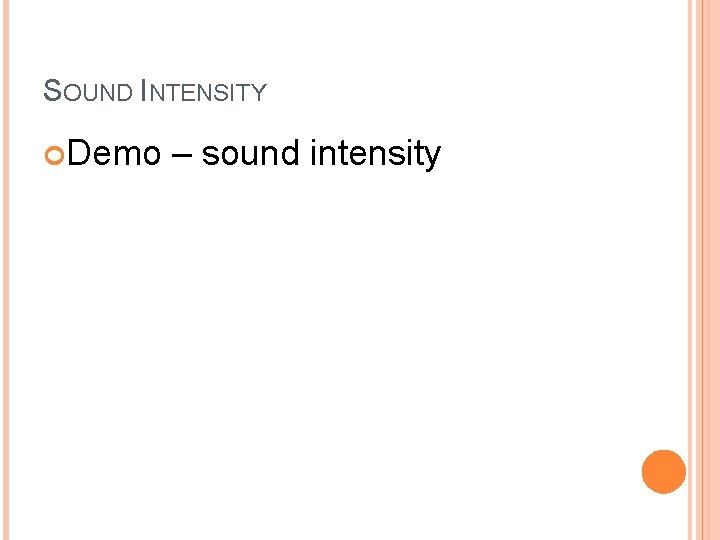Click the large solid orange circle
The width and height of the screenshot is (720, 540).
pyautogui.click(x=664, y=472)
